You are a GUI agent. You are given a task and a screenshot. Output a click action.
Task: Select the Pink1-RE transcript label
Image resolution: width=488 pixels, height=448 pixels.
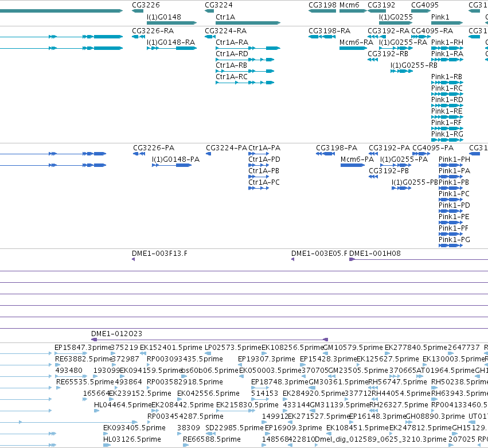click(447, 111)
